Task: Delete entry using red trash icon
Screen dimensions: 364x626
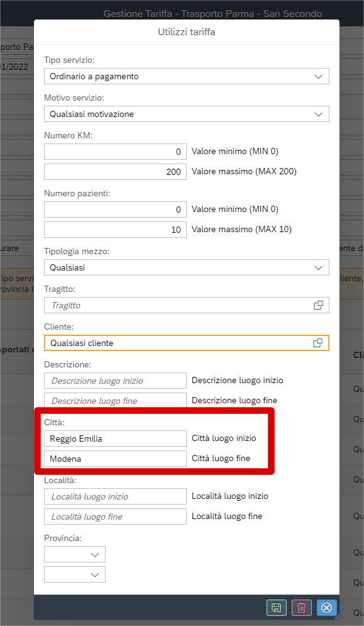Action: (x=301, y=608)
